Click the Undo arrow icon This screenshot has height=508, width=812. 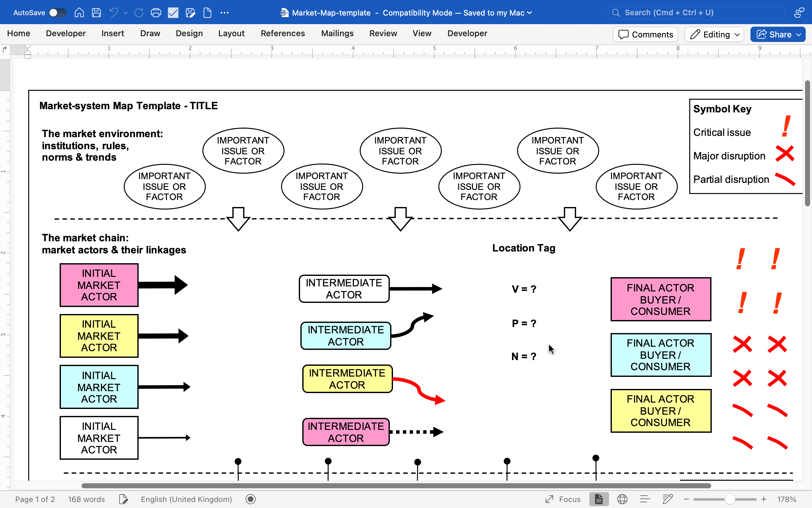(114, 13)
